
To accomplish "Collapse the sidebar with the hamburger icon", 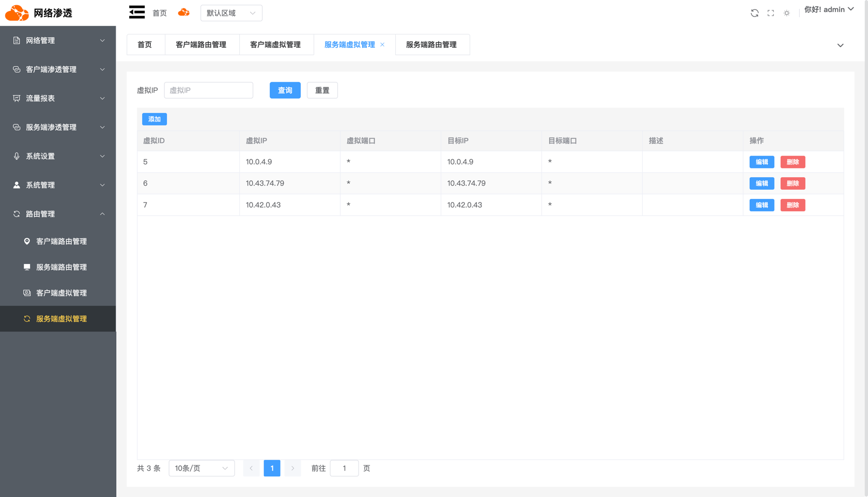I will tap(137, 12).
